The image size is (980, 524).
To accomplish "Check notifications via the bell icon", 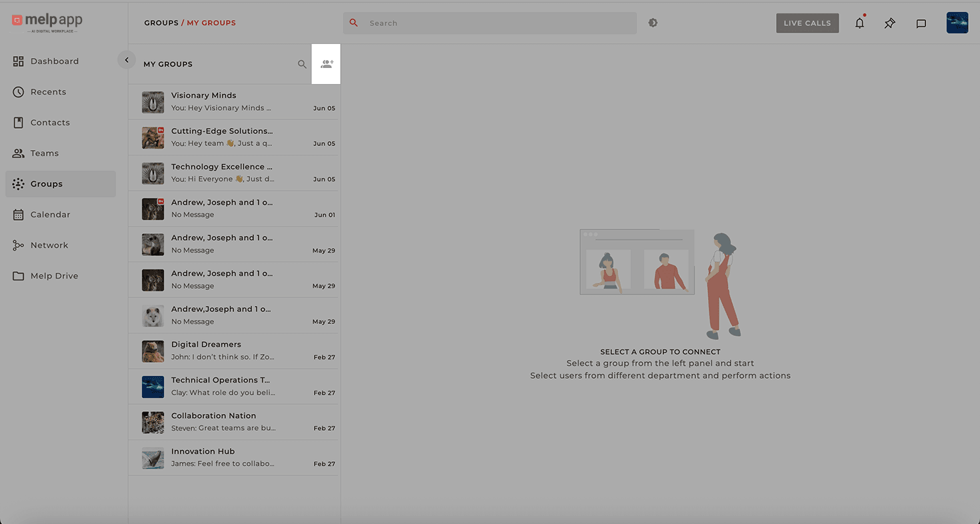I will click(x=859, y=23).
